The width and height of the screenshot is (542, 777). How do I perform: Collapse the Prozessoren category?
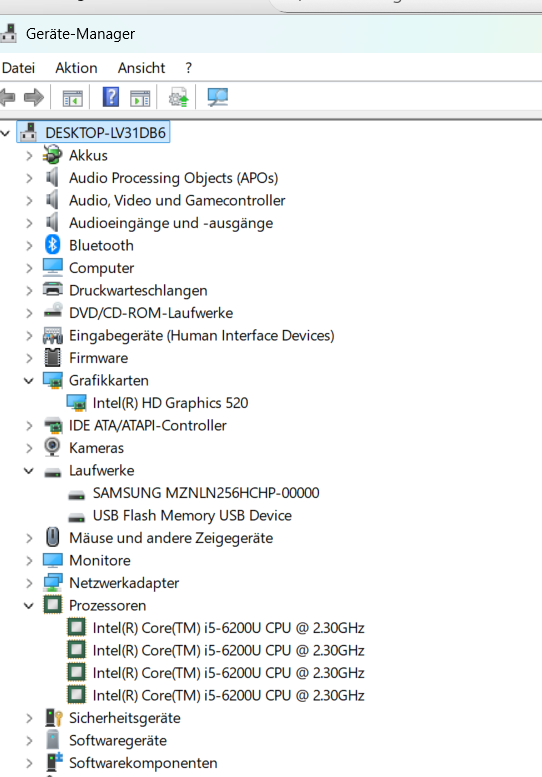click(x=29, y=606)
